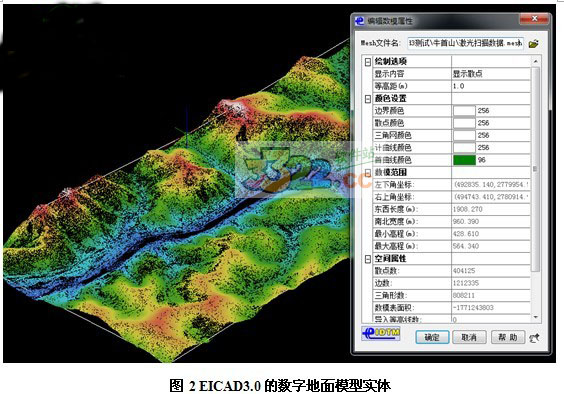Close the 编辑数模属性 dialog
564x394 pixels.
pos(535,19)
